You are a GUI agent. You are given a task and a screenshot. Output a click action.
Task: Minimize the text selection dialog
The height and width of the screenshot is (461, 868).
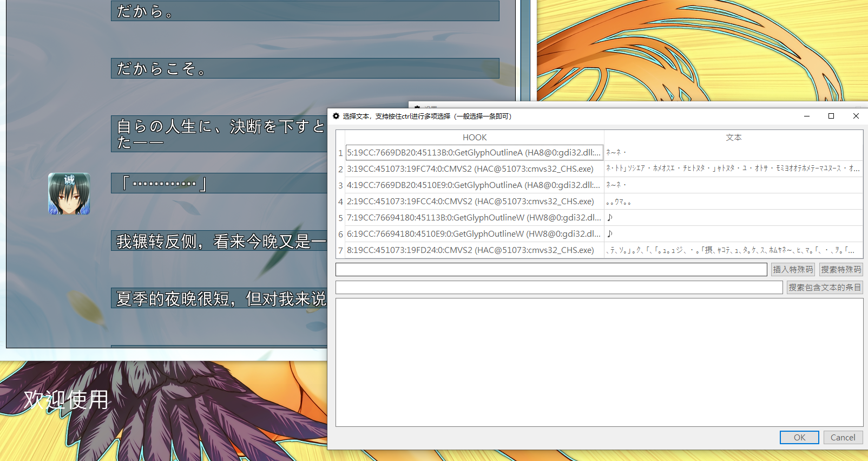[806, 116]
